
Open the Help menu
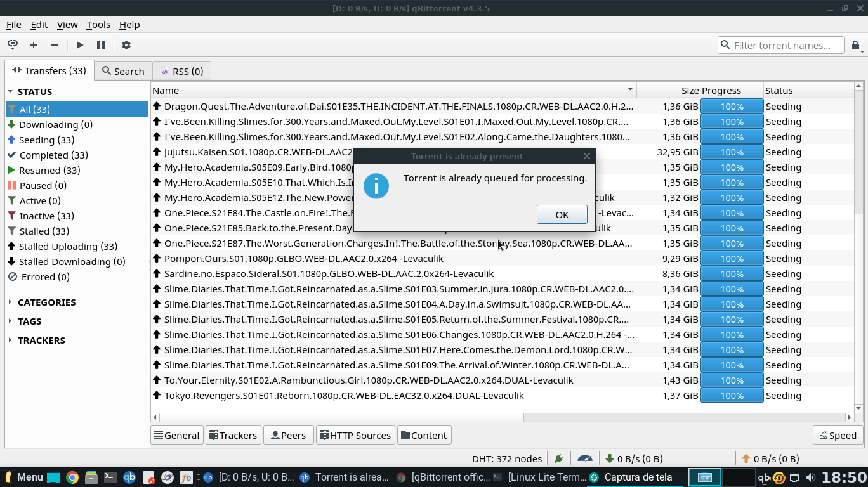click(x=129, y=25)
